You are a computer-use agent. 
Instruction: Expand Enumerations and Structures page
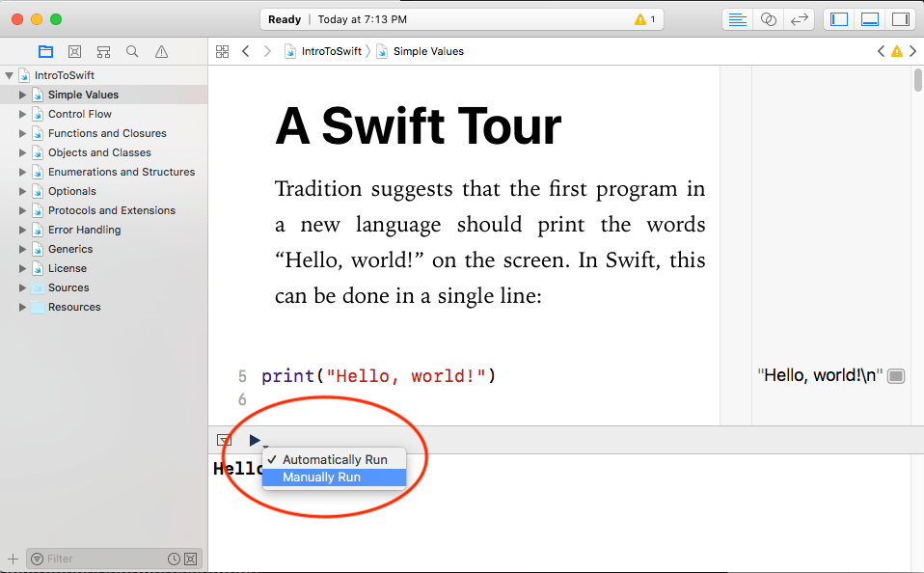pos(22,172)
